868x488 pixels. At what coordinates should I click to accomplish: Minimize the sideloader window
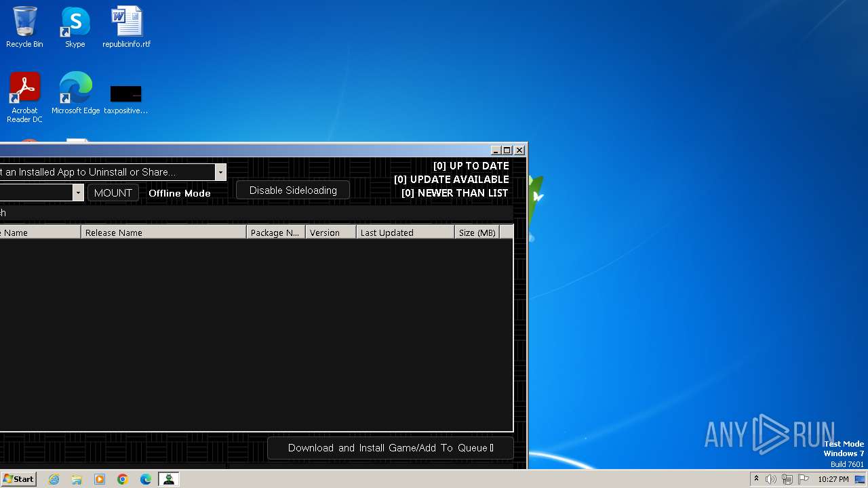[x=496, y=150]
